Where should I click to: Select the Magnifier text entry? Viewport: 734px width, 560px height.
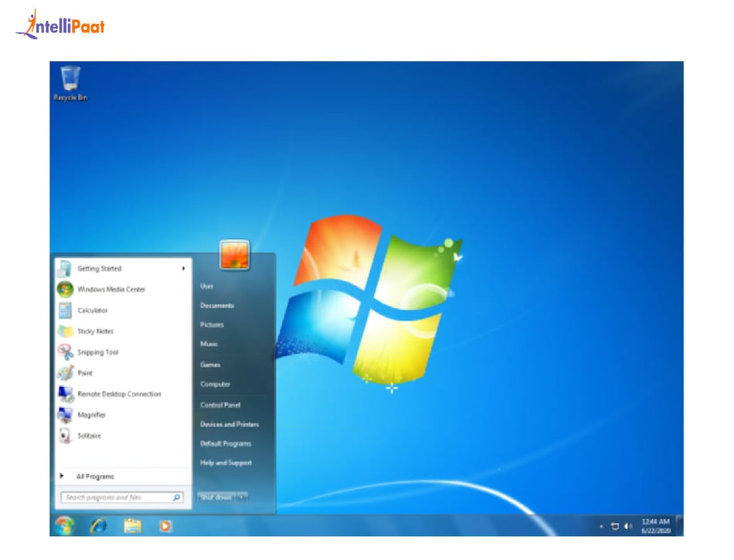coord(92,415)
